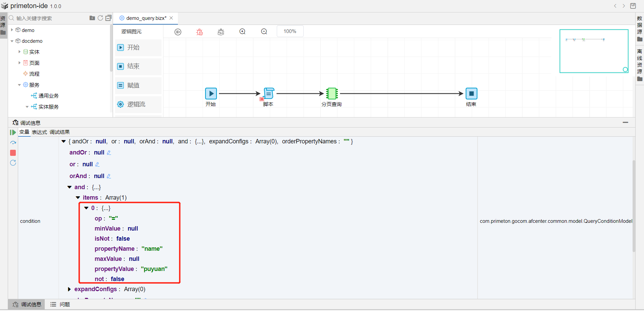Collapse the docdemo project tree node

click(x=12, y=41)
